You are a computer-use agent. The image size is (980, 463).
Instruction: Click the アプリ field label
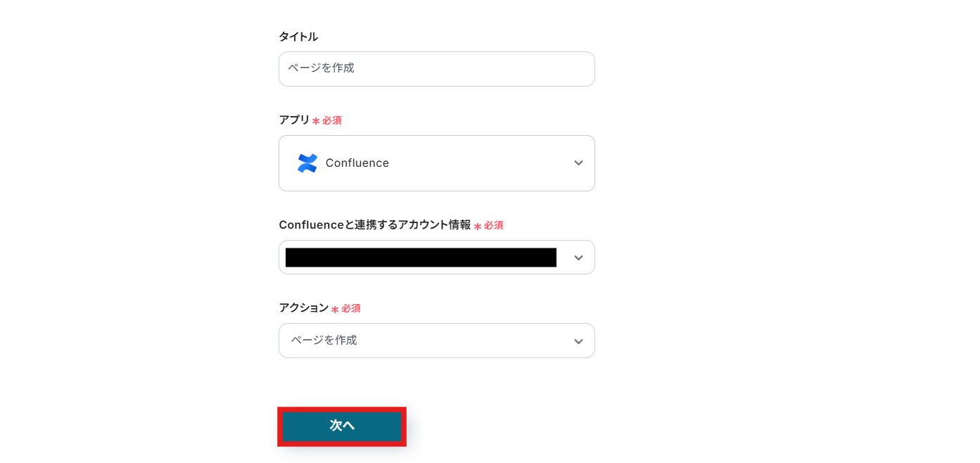tap(294, 120)
